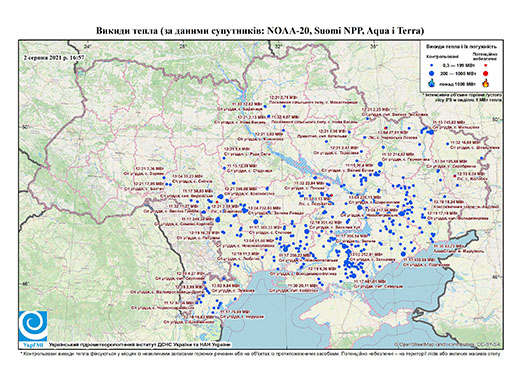Select the large red circle legend symbol

[x=486, y=73]
